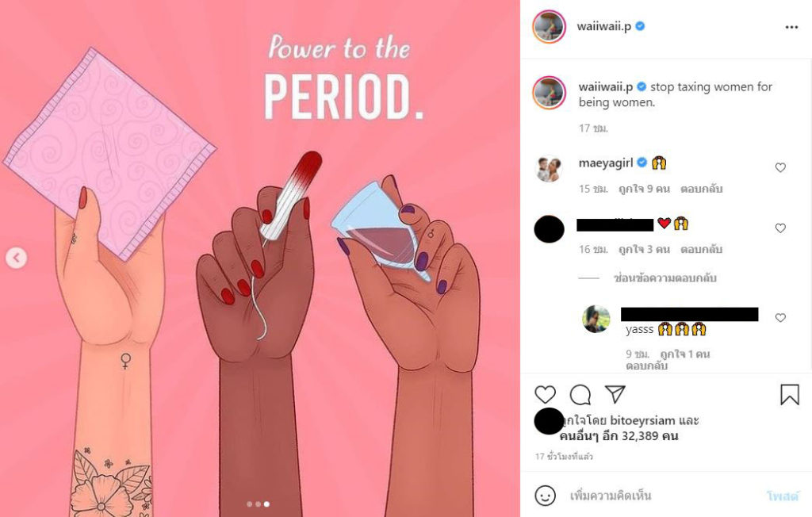Like the red heart emoji comment
Screen dimensions: 812x517
click(x=780, y=228)
